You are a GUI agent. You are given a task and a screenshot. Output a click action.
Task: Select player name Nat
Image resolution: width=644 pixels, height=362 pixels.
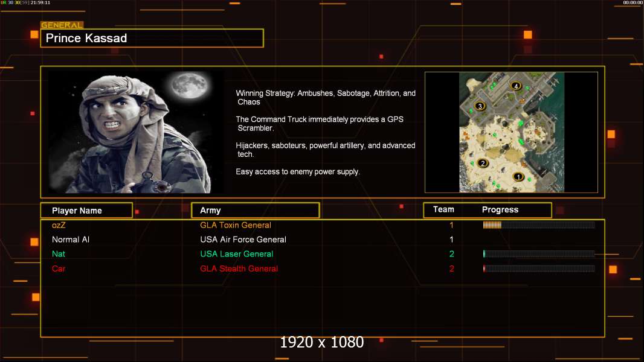tap(59, 254)
